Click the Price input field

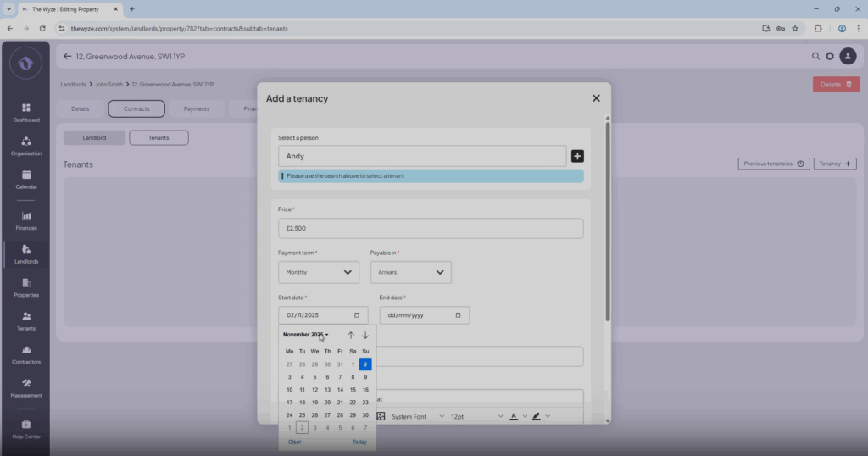tap(431, 229)
